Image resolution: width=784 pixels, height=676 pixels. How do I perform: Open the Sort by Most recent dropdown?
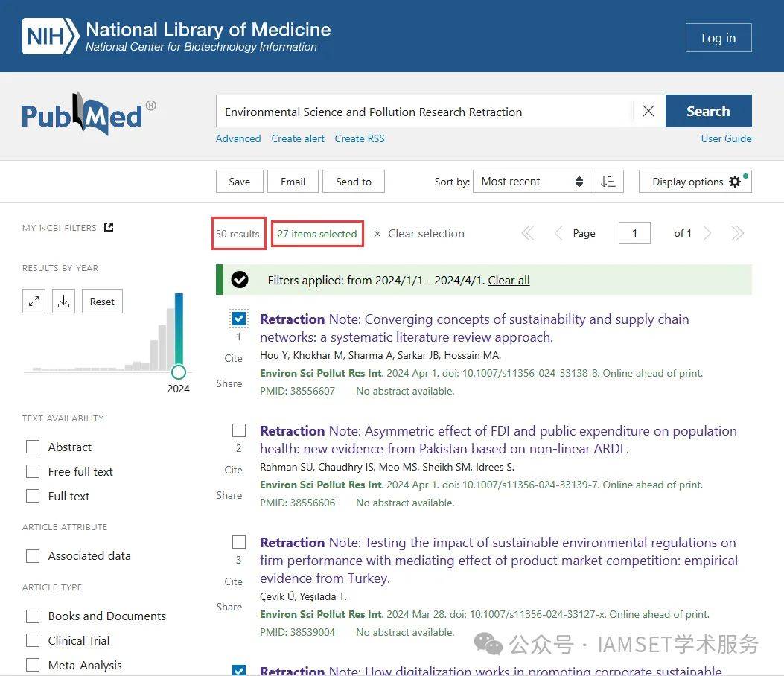[x=532, y=182]
